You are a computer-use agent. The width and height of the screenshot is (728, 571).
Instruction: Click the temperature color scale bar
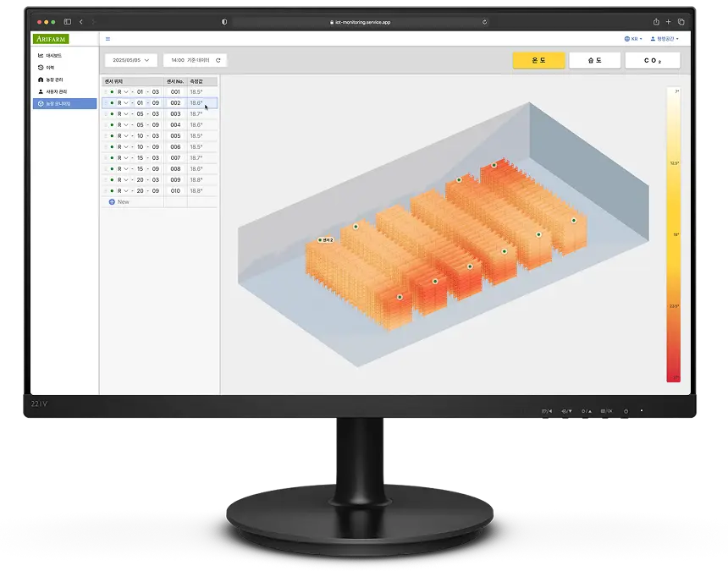coord(673,234)
